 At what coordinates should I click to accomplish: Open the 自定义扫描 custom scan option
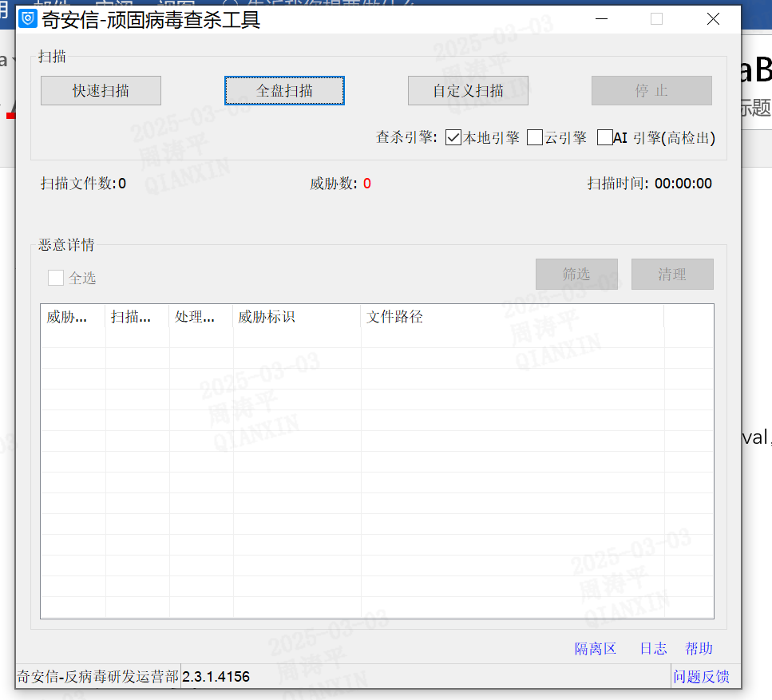(x=468, y=91)
